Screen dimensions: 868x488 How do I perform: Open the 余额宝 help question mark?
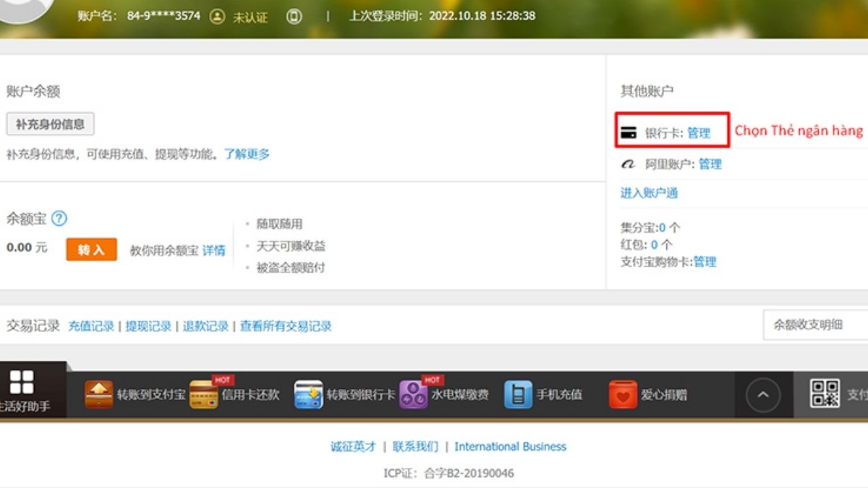pyautogui.click(x=61, y=218)
